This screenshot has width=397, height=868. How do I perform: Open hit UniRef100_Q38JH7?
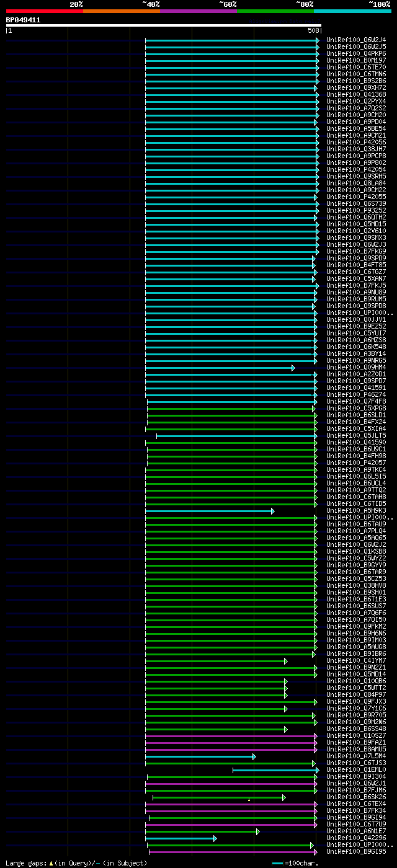[x=356, y=149]
